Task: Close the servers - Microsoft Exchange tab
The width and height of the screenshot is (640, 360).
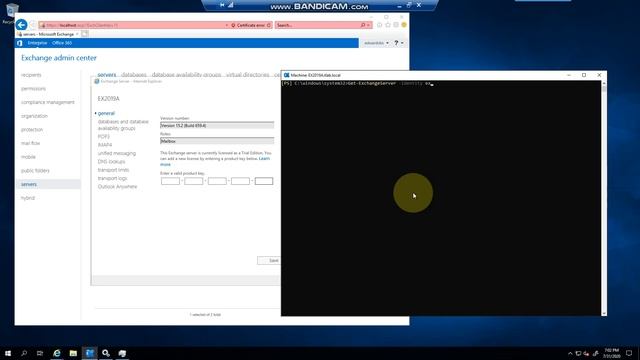Action: (77, 34)
